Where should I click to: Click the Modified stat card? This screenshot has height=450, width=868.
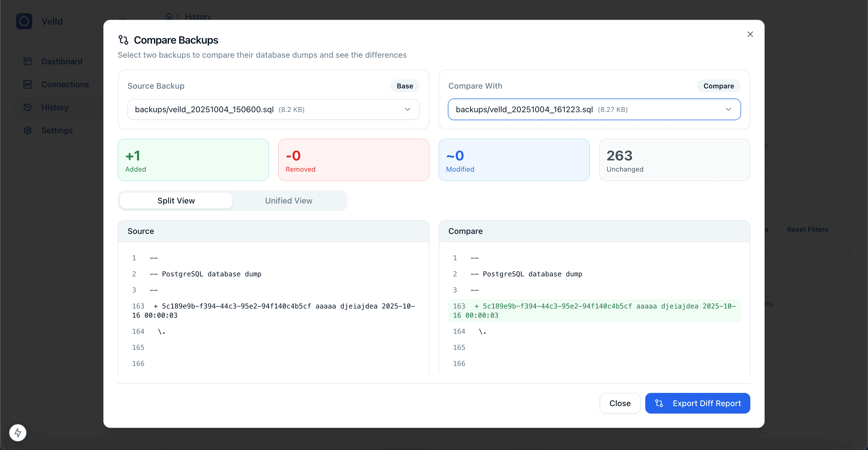[514, 160]
